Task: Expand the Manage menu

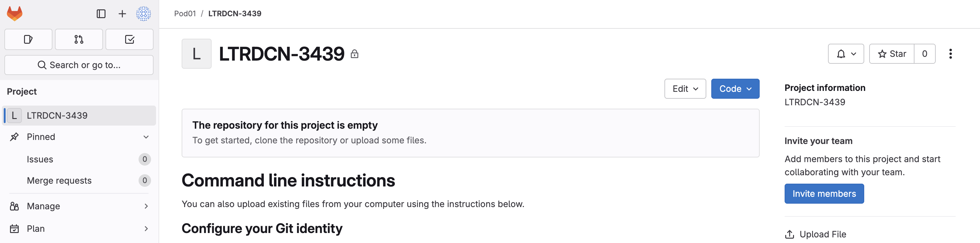Action: point(79,206)
